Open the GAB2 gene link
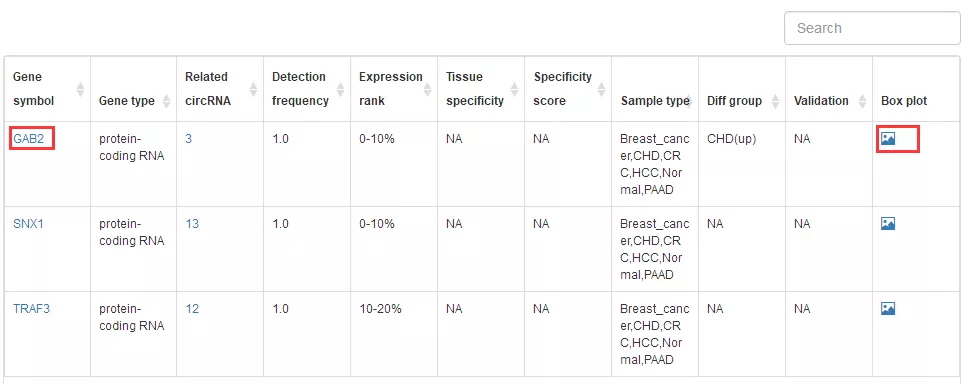 pyautogui.click(x=28, y=139)
